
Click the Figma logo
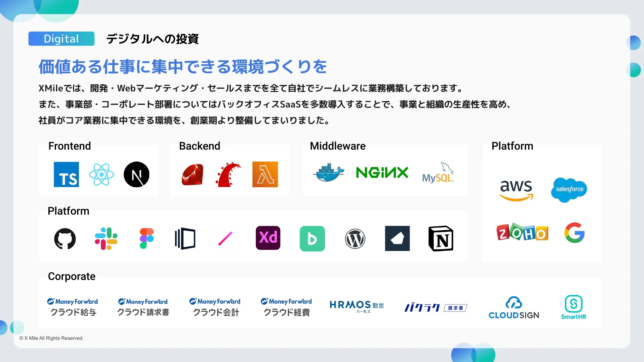(147, 238)
